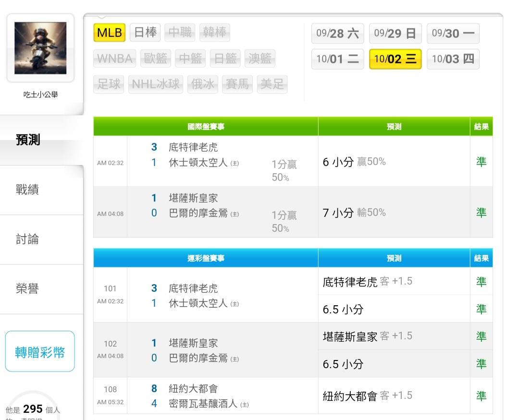Viewport: 519px width, 420px height.
Task: Click 堪薩斯皇家 in international table
Action: (x=193, y=198)
